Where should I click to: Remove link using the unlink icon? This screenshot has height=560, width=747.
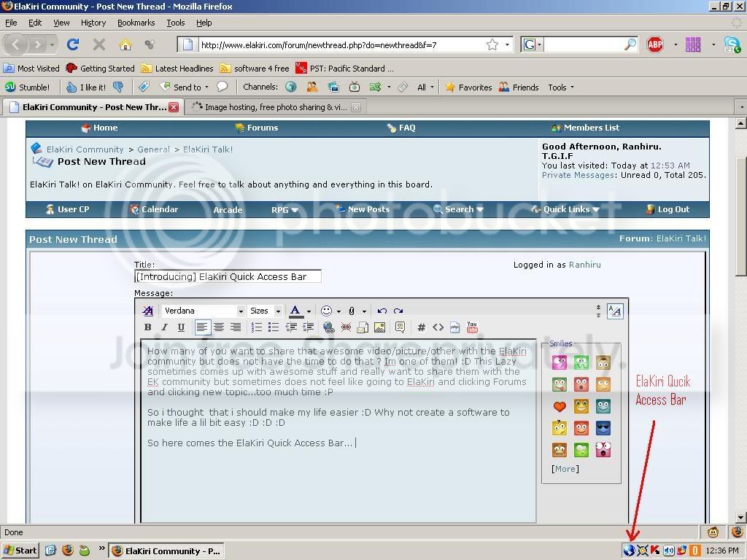point(346,327)
